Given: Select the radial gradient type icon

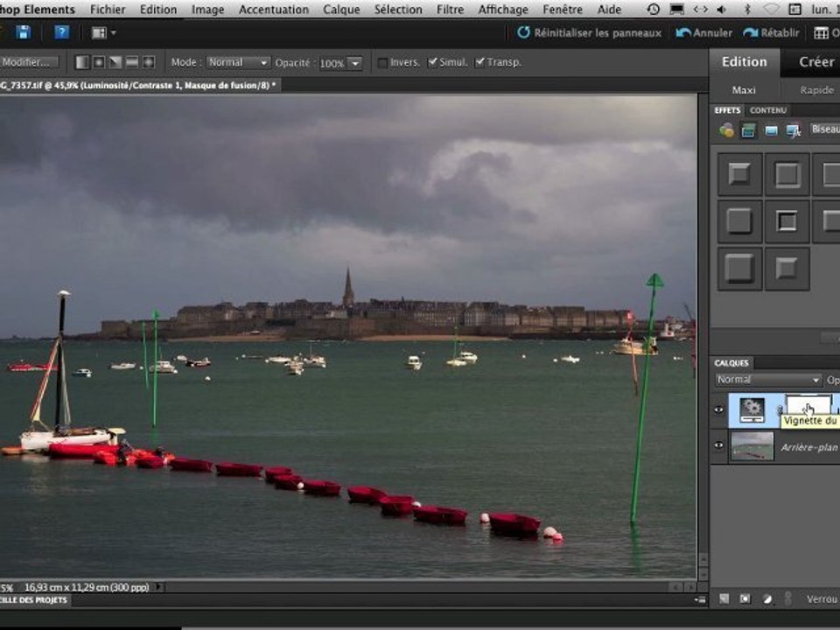Looking at the screenshot, I should (99, 62).
